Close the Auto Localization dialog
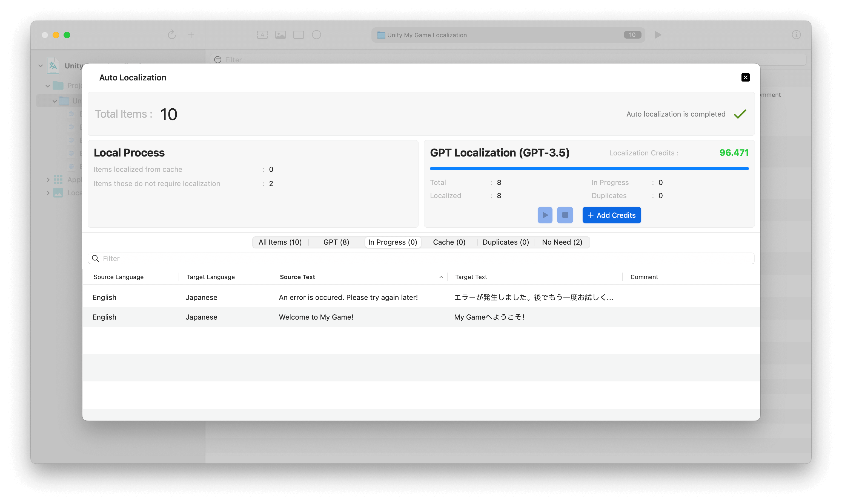842x504 pixels. coord(745,77)
